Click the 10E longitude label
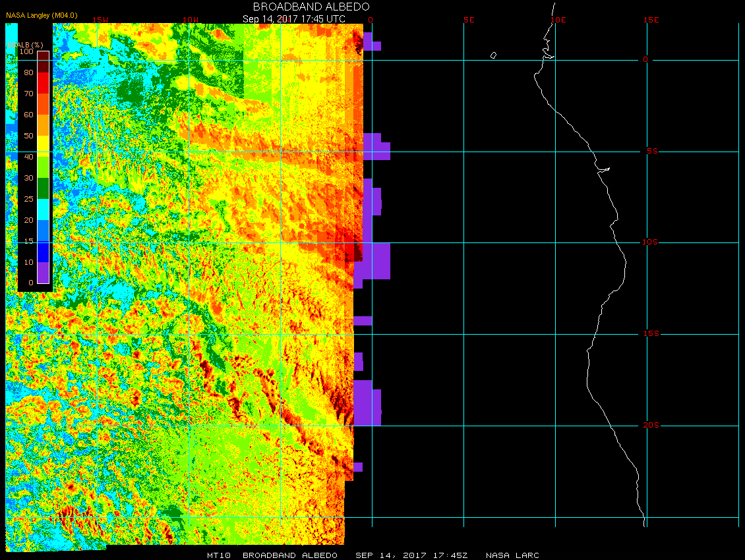Image resolution: width=745 pixels, height=560 pixels. pos(558,20)
